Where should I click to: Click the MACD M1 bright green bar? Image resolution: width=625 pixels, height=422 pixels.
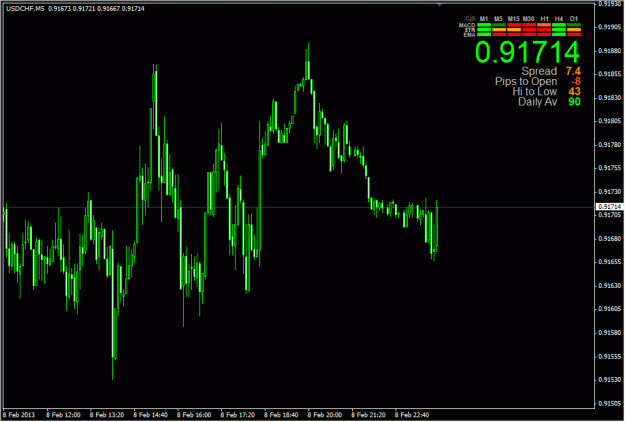(484, 25)
